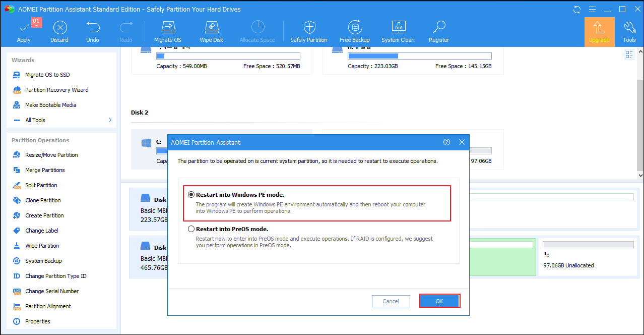Expand the All Tools chevron
The width and height of the screenshot is (644, 335).
click(110, 120)
